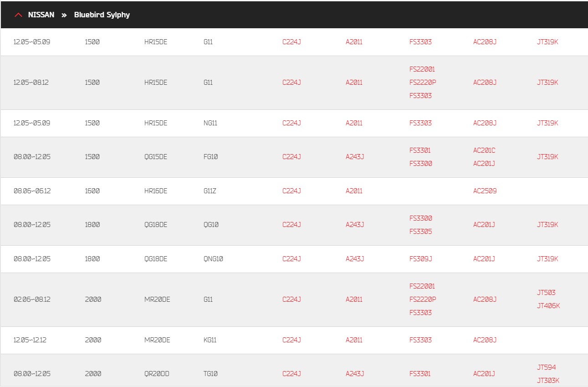Open part JT594 in the TG10 row
Viewport: 588px width, 387px height.
(x=546, y=367)
